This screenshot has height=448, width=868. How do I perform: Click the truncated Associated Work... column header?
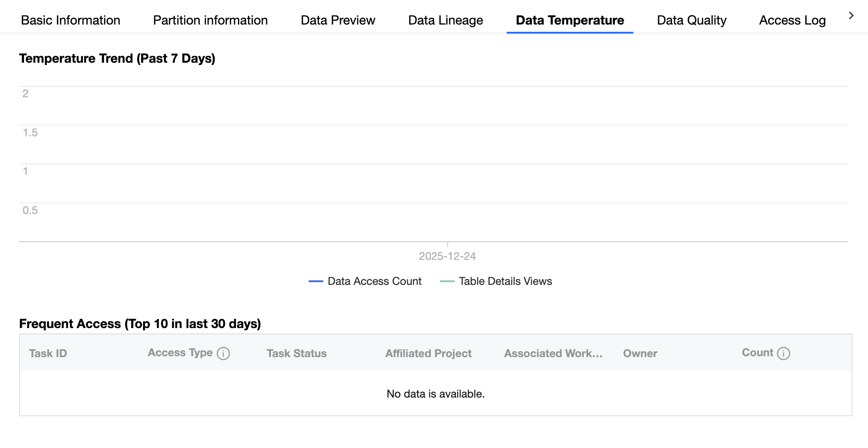[553, 353]
